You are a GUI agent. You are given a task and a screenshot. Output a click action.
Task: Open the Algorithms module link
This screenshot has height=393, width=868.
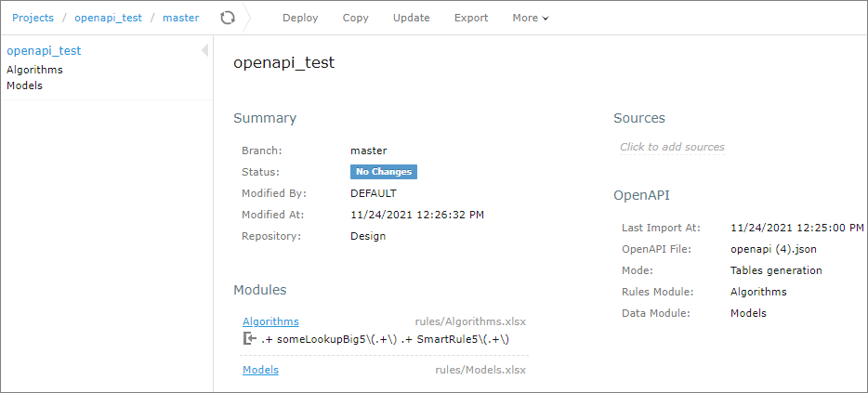[x=270, y=321]
